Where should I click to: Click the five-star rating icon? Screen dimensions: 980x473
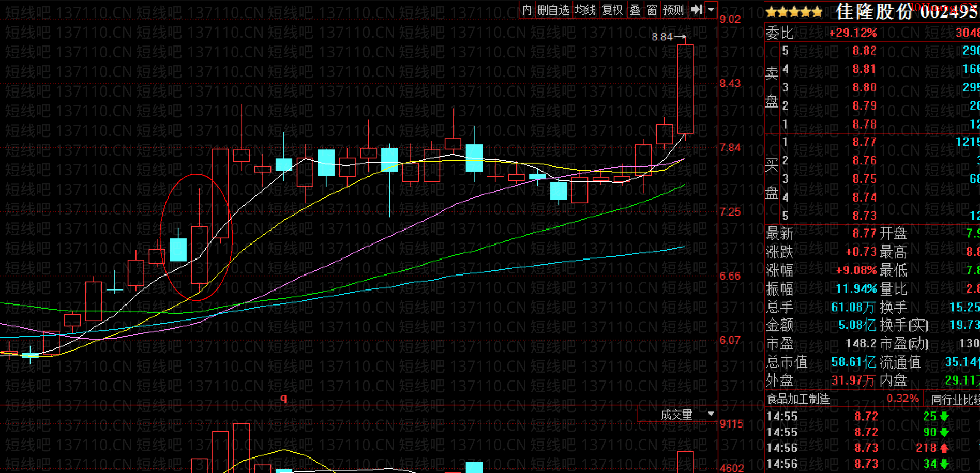(794, 12)
